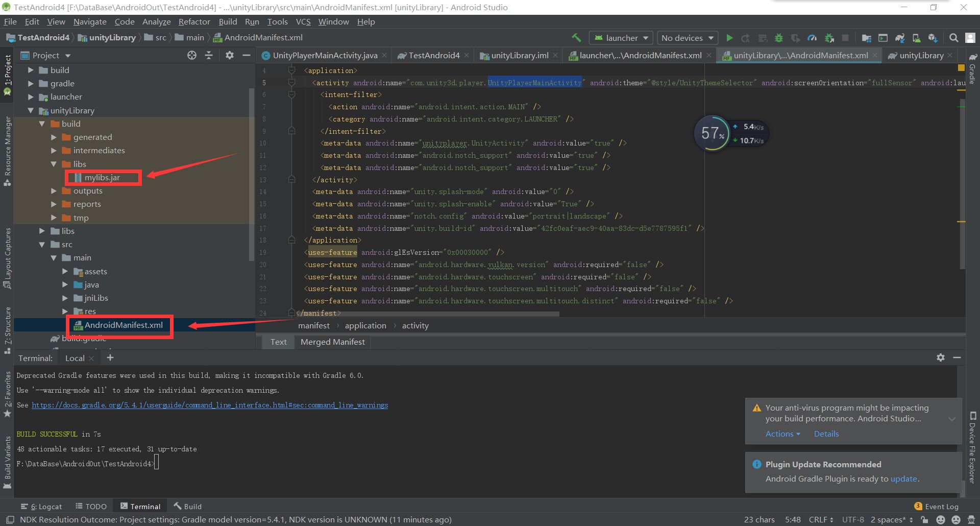
Task: Open the No devices dropdown
Action: 688,38
